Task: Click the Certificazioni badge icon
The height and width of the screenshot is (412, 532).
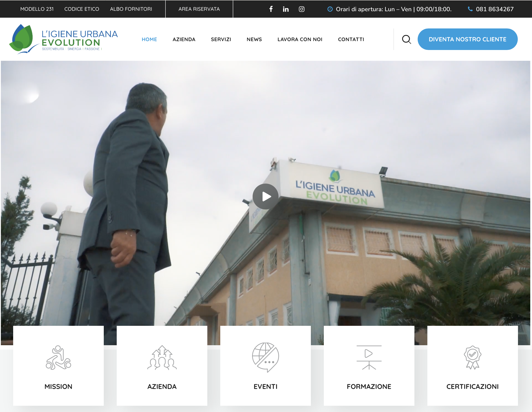Action: pyautogui.click(x=472, y=357)
